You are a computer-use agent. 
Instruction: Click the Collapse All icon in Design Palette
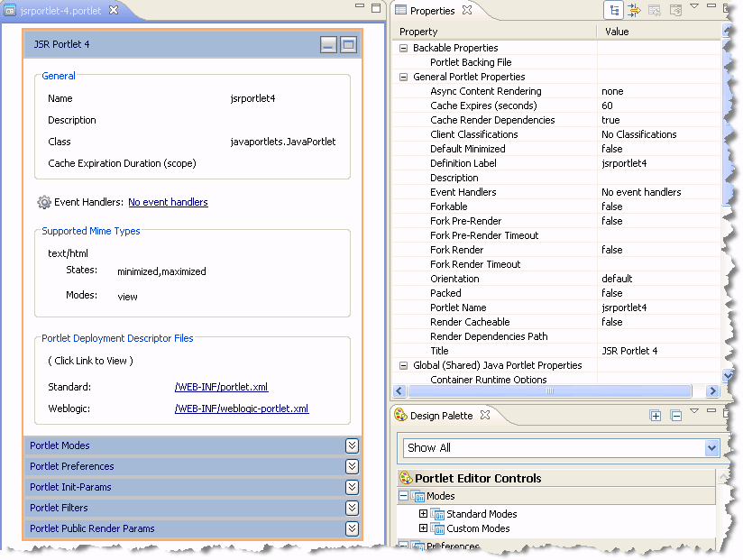[676, 416]
